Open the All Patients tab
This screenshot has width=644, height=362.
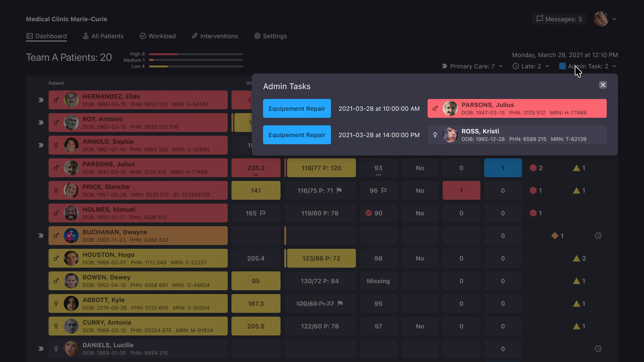coord(103,36)
